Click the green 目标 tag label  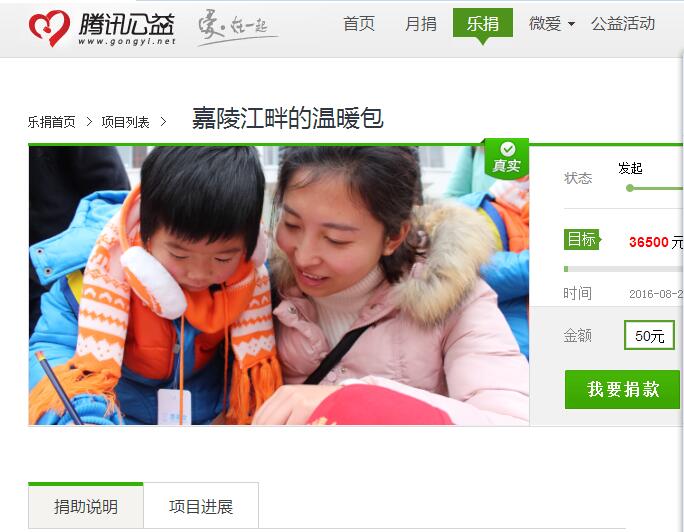pos(582,239)
